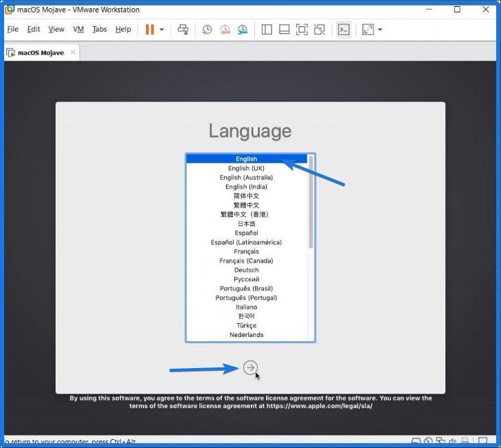501x448 pixels.
Task: Click the apple.com/legal/sla license URL text
Action: [x=319, y=406]
